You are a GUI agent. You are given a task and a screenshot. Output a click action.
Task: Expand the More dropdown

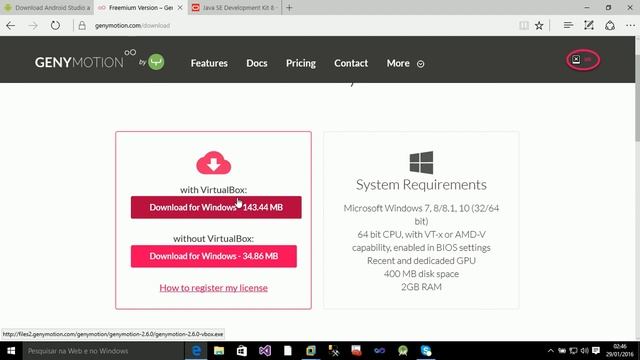[405, 63]
